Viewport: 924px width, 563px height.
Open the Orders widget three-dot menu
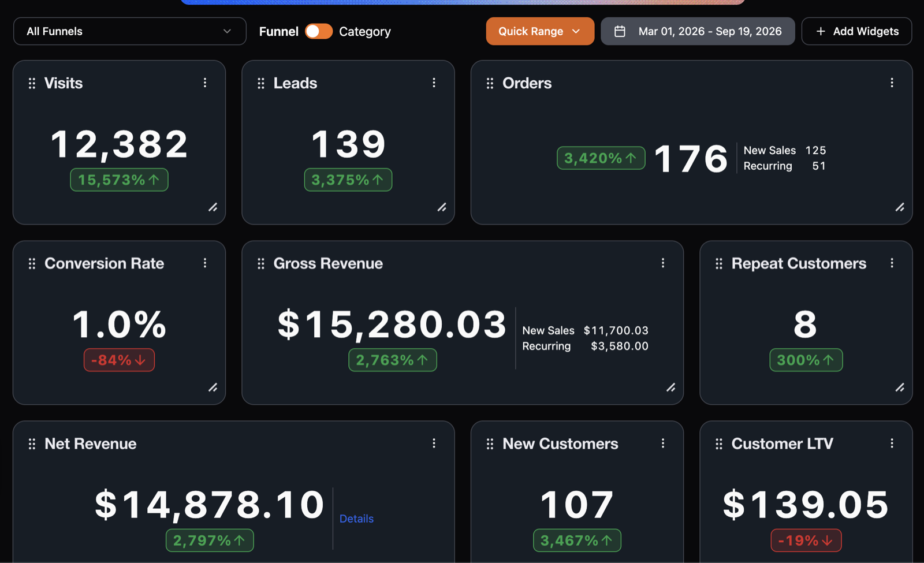pos(892,83)
